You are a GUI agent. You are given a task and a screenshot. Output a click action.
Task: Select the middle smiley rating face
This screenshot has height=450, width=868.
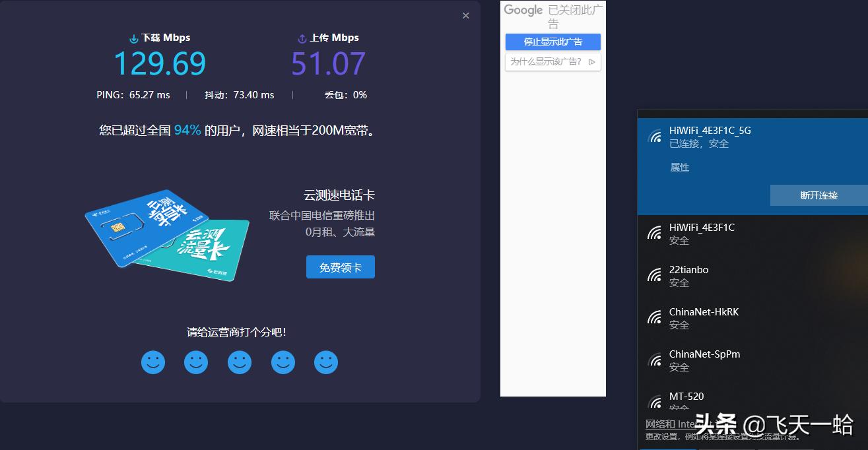point(240,362)
